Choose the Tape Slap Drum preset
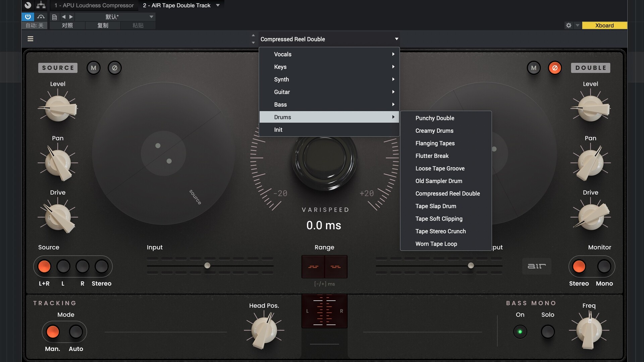The image size is (644, 362). 436,206
